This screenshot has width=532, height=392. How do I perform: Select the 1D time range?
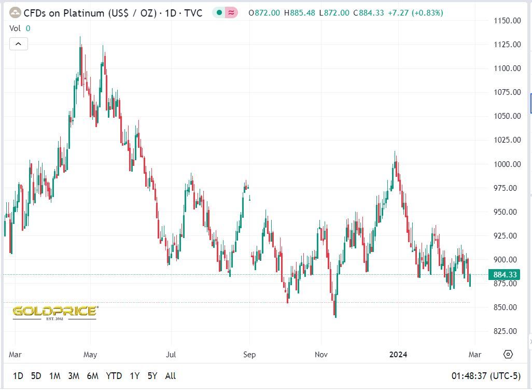click(18, 376)
